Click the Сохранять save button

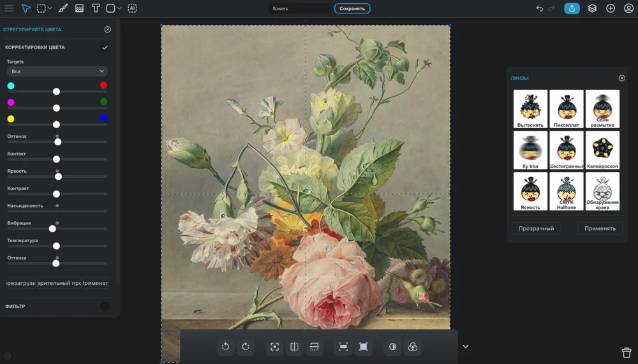[352, 8]
